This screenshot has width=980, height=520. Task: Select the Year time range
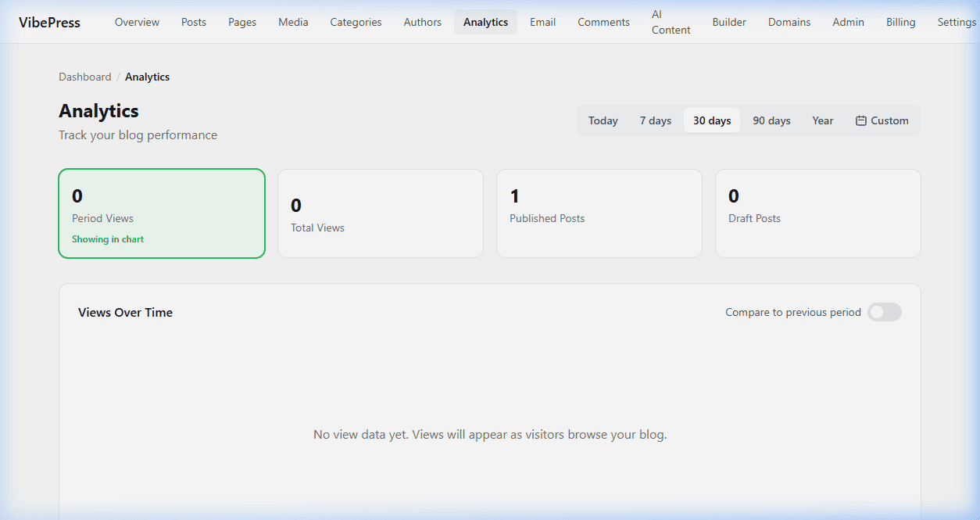click(x=822, y=120)
